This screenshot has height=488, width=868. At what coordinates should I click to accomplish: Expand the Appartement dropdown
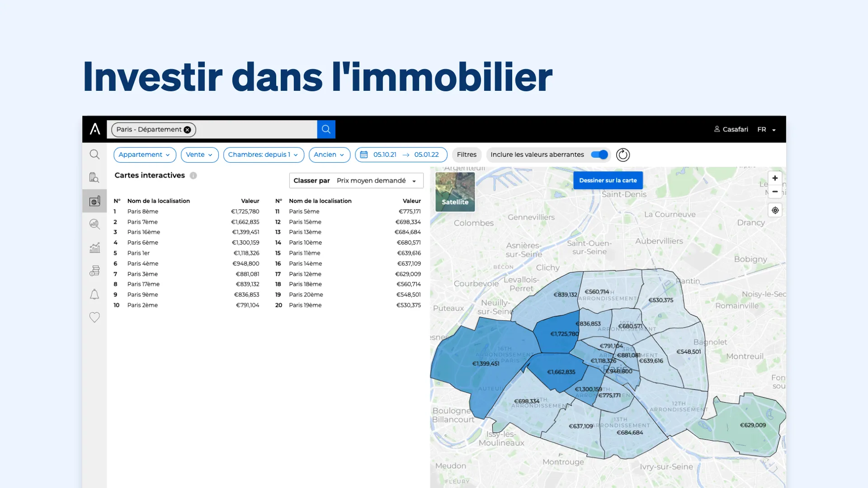[x=145, y=155]
